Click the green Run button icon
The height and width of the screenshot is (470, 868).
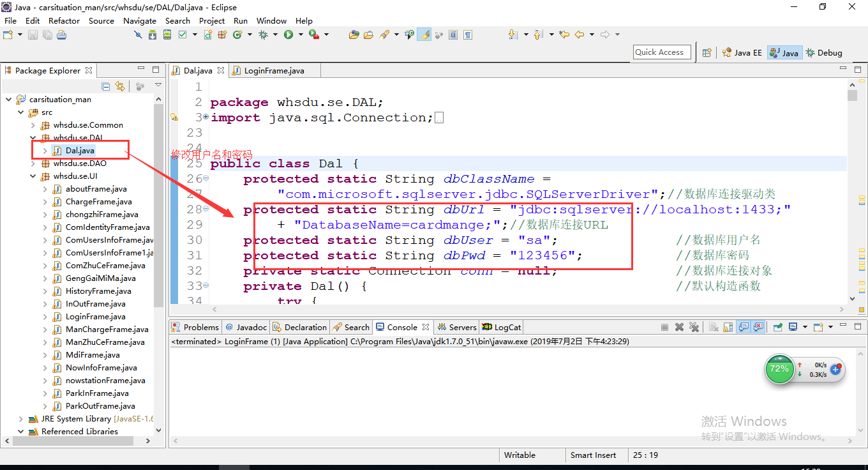[288, 34]
